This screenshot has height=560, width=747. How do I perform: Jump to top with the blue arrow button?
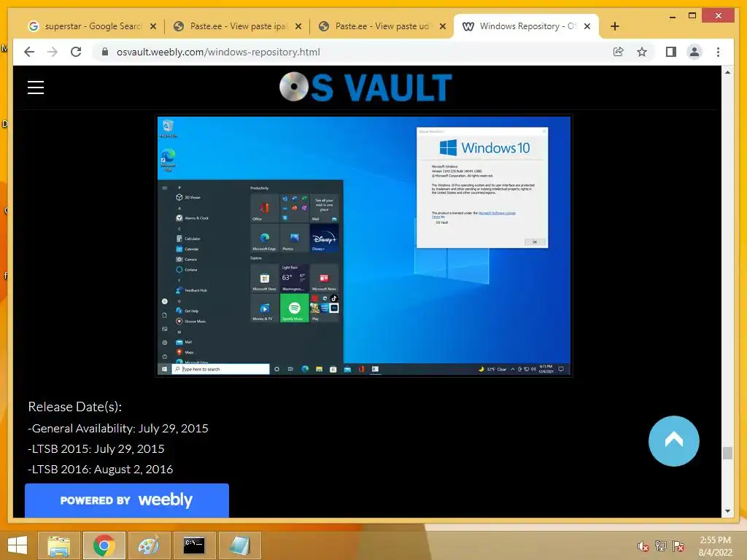pyautogui.click(x=673, y=441)
